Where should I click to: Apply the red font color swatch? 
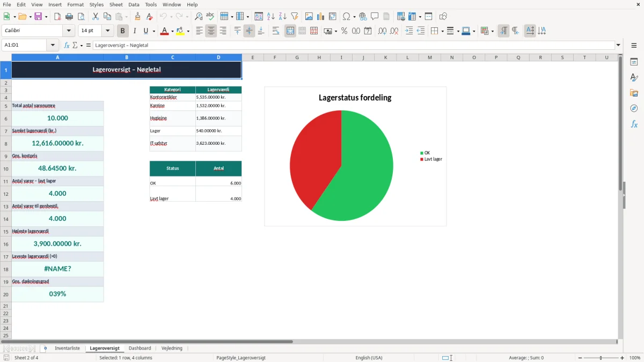point(164,31)
